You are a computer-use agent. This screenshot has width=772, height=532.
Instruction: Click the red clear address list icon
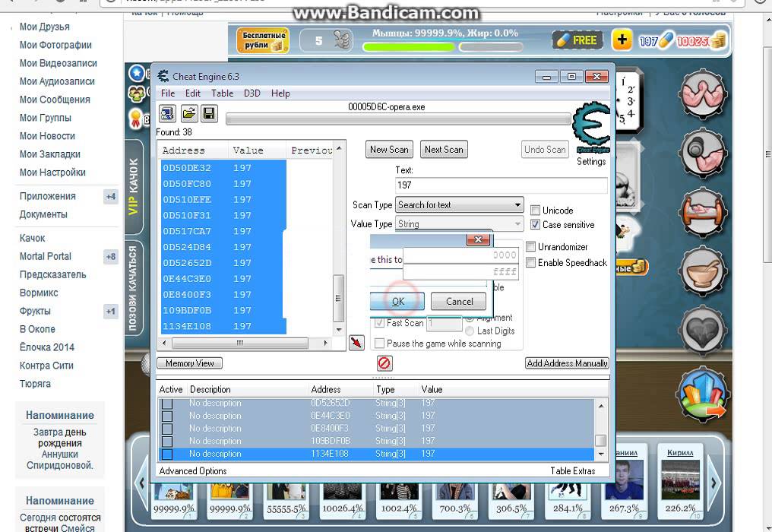click(x=384, y=363)
